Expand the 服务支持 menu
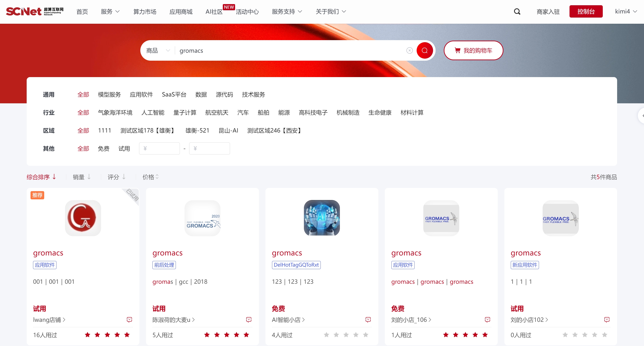Image resolution: width=644 pixels, height=346 pixels. coord(287,11)
